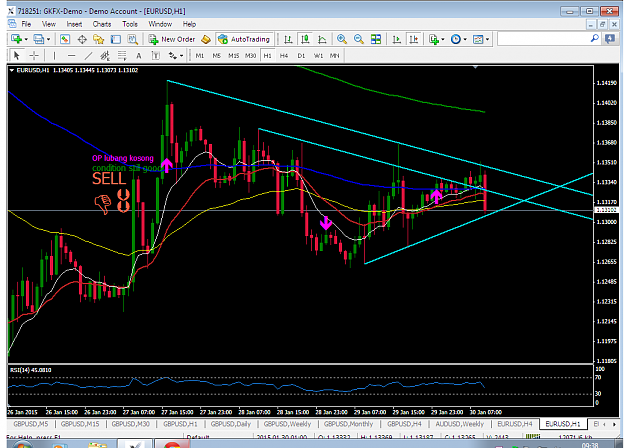
Task: Toggle the Data Window crosshair-target icon
Action: tap(82, 39)
